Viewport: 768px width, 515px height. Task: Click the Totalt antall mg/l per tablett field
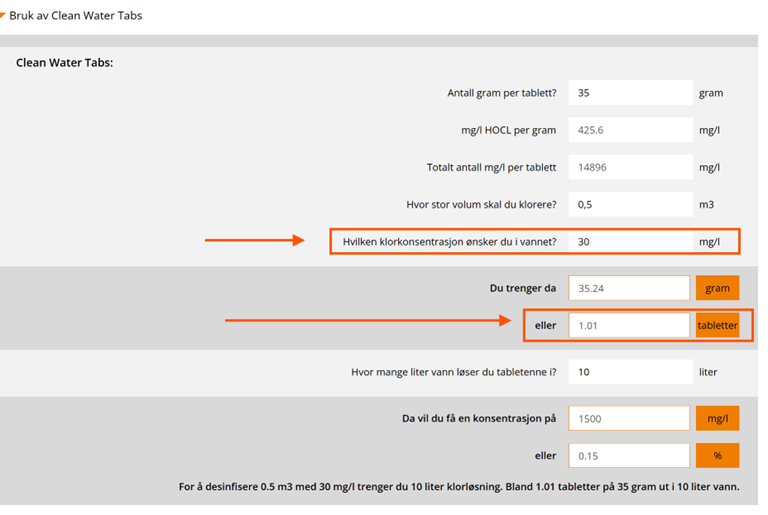629,167
